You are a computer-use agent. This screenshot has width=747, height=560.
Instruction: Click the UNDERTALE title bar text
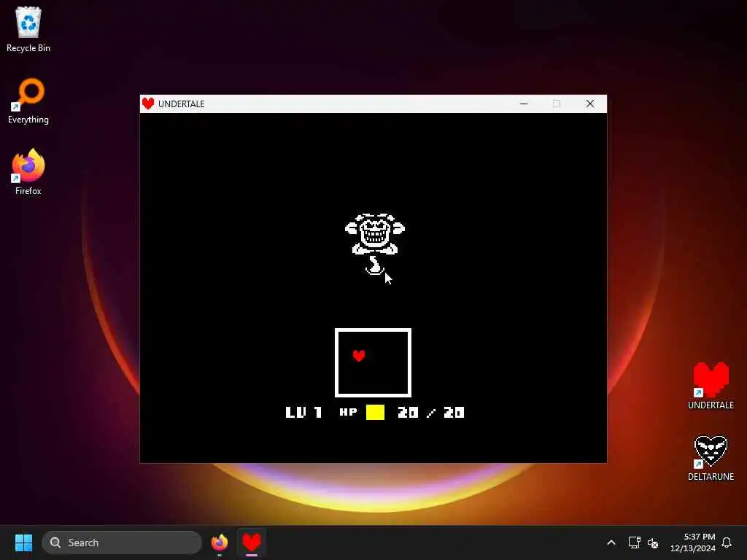coord(181,104)
